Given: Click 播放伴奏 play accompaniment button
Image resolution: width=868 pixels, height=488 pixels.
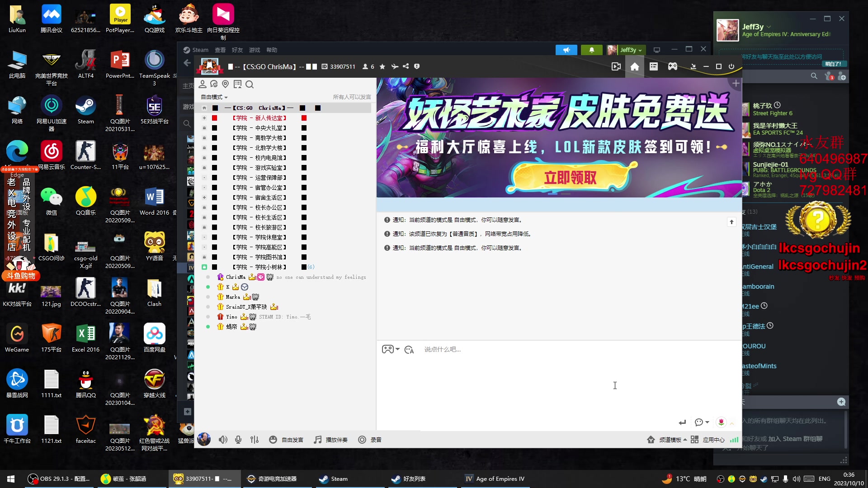Looking at the screenshot, I should click(331, 440).
